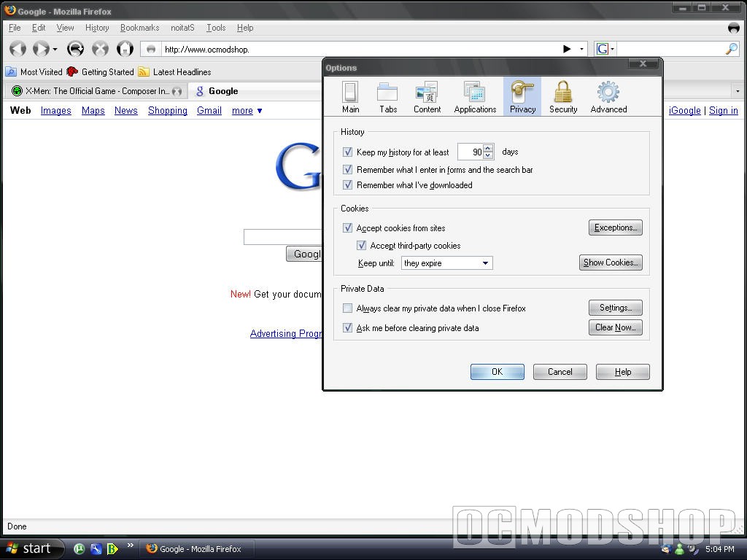Click the Getting Started bookmark

[x=101, y=72]
